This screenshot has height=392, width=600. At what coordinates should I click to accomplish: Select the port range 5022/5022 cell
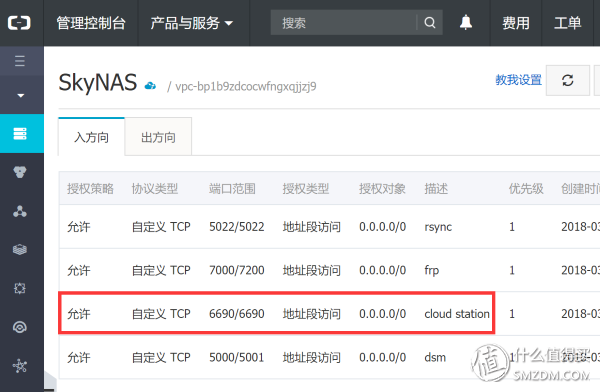tap(236, 227)
